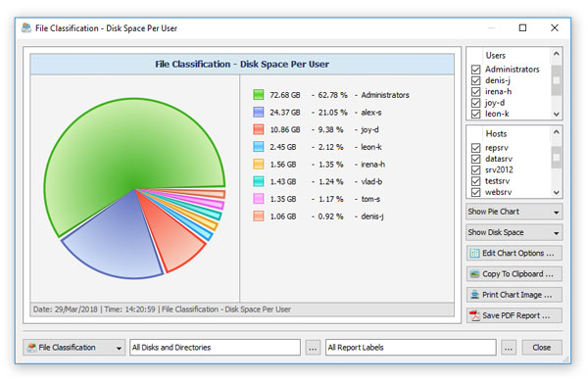This screenshot has width=588, height=382.
Task: Toggle the websrv host checkbox
Action: (x=476, y=192)
